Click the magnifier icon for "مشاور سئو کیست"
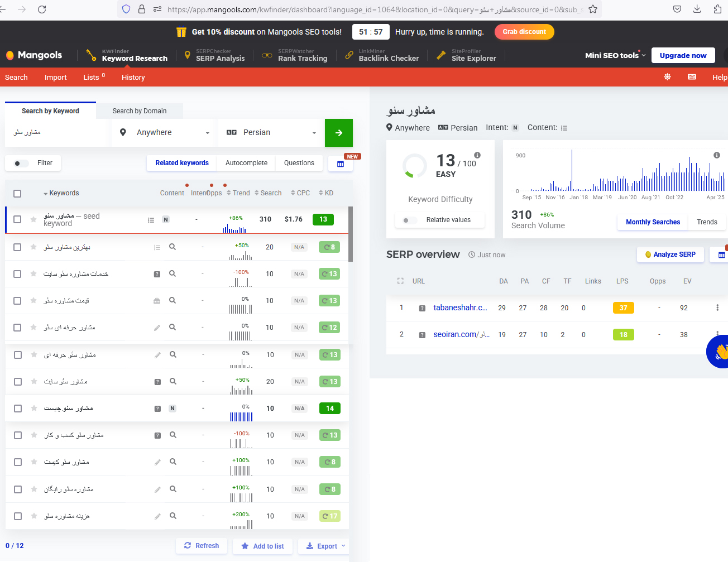 (x=173, y=462)
